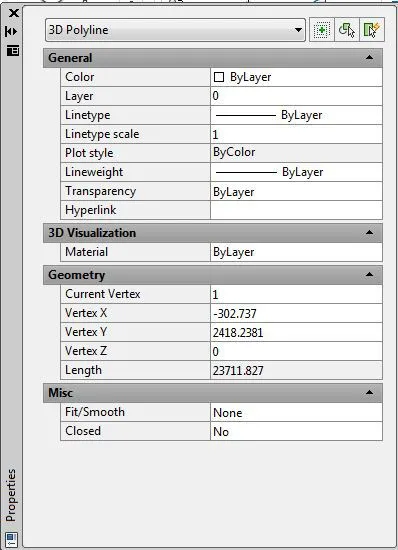
Task: Select the Fit/Smooth property label
Action: [x=95, y=412]
